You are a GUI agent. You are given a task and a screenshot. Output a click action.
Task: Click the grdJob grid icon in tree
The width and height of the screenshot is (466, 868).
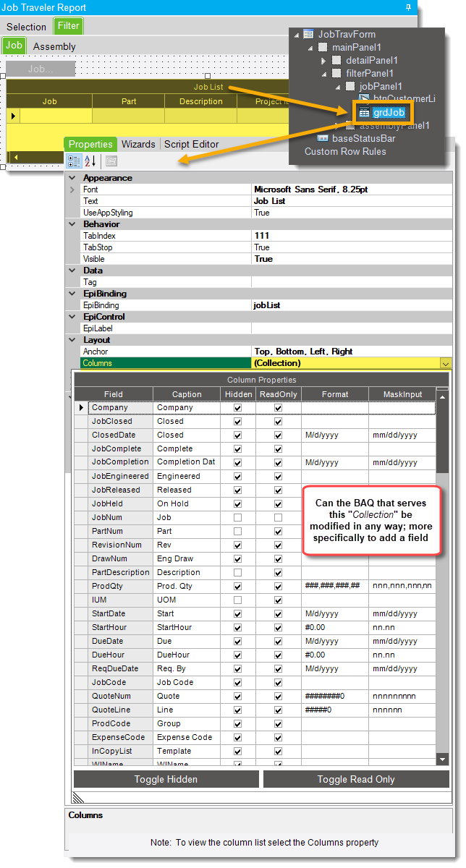point(364,112)
